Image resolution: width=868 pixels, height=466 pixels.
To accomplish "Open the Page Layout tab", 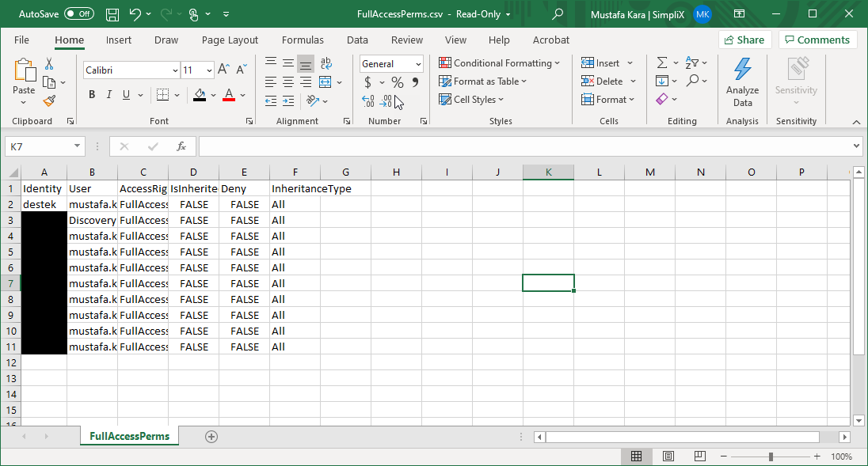I will pyautogui.click(x=230, y=40).
